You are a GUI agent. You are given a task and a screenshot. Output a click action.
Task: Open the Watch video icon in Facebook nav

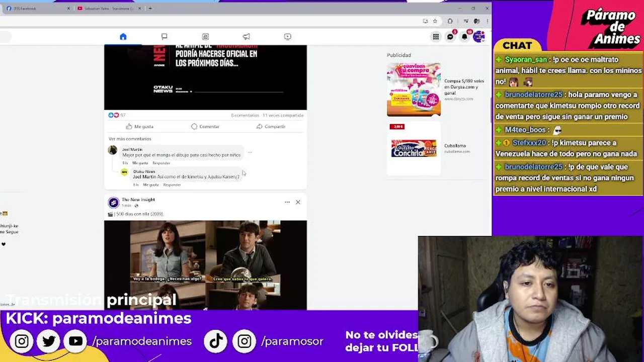(x=287, y=37)
